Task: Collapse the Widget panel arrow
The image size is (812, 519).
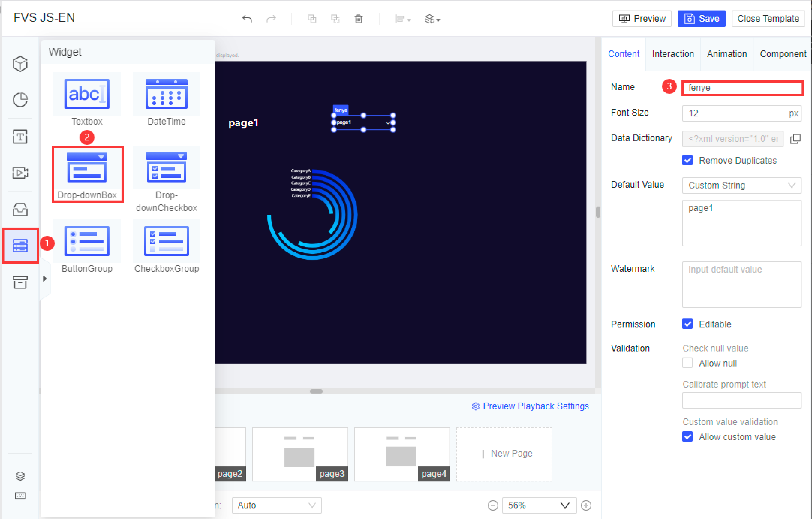Action: (x=45, y=279)
